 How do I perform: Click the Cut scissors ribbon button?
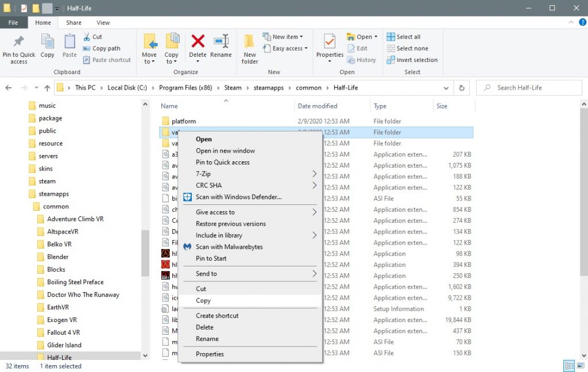(x=92, y=37)
